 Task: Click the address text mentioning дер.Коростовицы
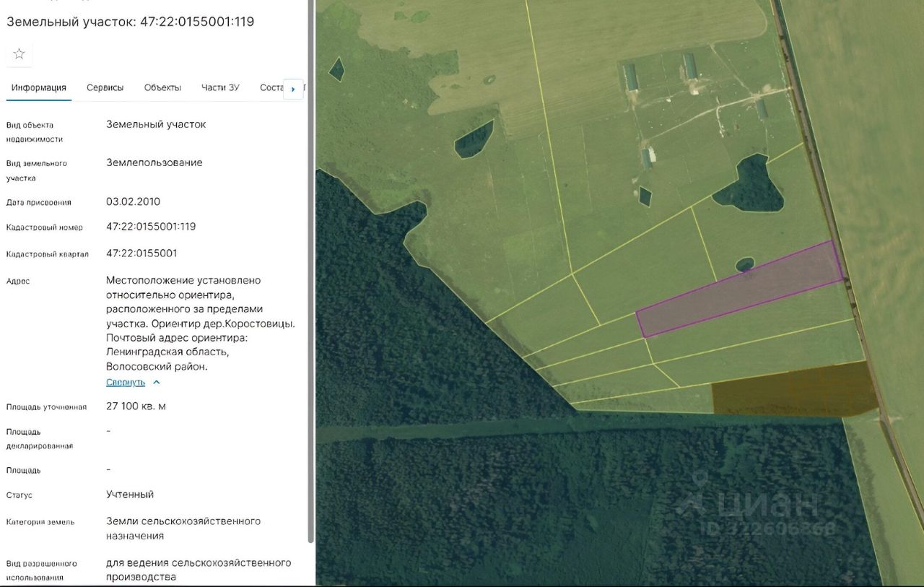click(x=201, y=323)
